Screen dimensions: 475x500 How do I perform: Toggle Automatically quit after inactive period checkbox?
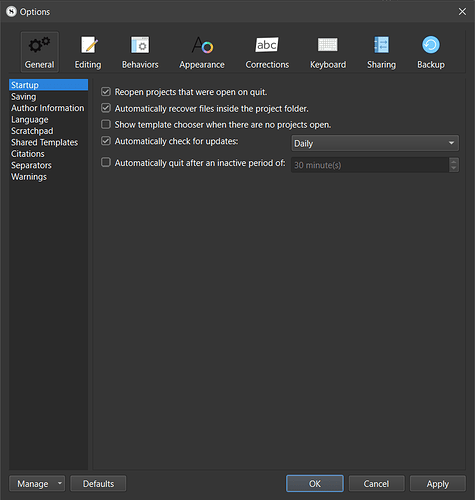click(x=106, y=162)
